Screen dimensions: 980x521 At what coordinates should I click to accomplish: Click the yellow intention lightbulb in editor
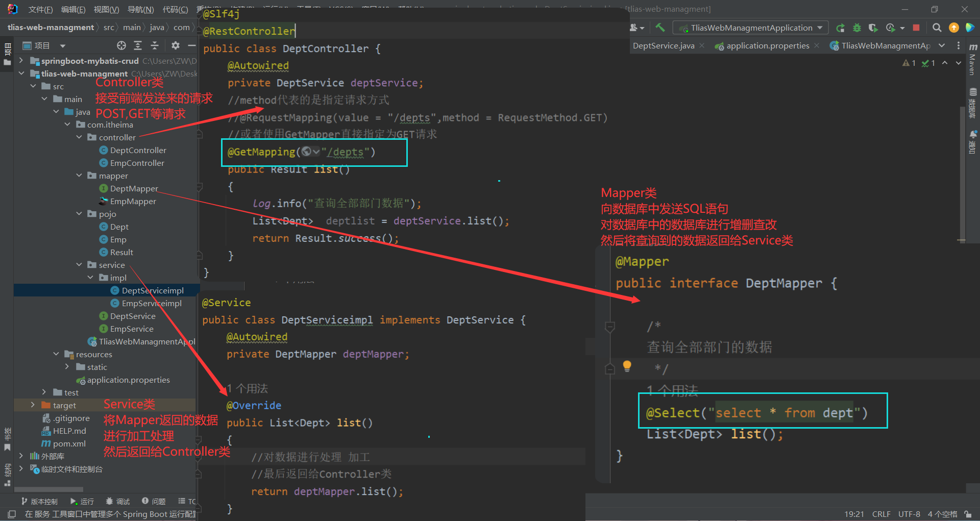tap(627, 366)
